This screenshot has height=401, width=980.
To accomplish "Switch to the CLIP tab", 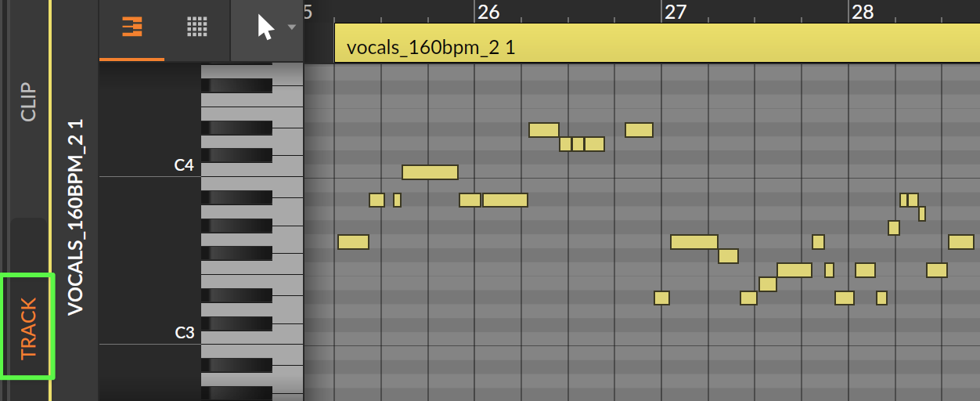I will click(x=28, y=102).
